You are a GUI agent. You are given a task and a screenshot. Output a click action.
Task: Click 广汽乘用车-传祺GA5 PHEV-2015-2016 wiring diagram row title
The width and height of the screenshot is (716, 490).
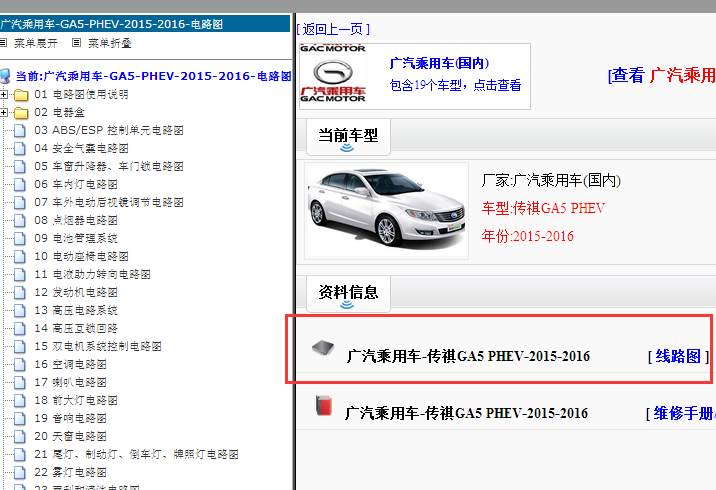pyautogui.click(x=468, y=356)
